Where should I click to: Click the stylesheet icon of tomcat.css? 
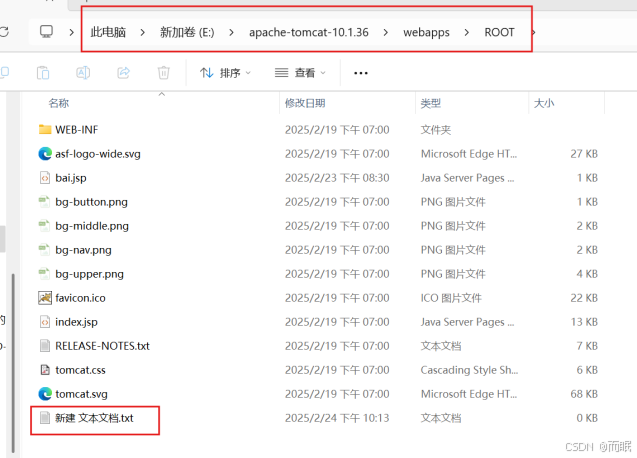click(45, 370)
